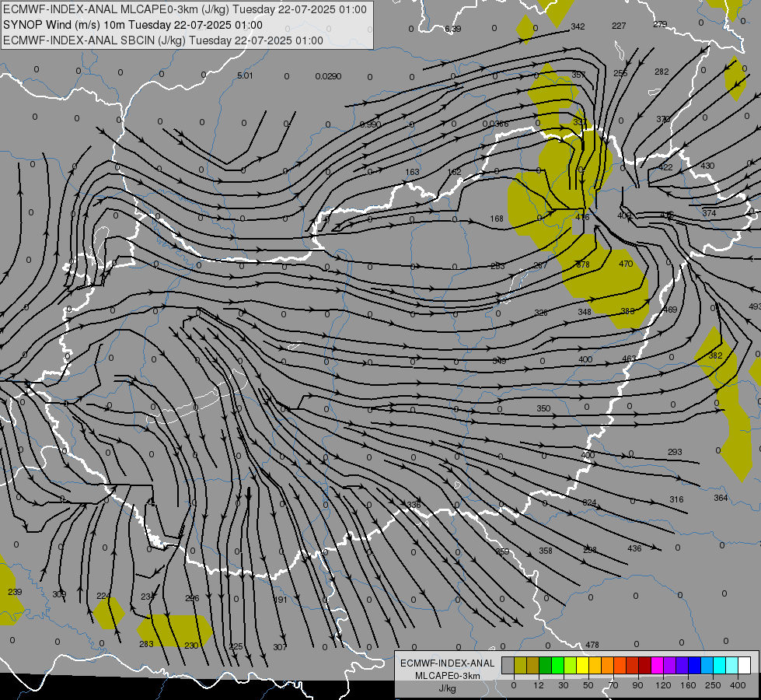Select the map value 493
The height and width of the screenshot is (700, 761).
point(756,306)
